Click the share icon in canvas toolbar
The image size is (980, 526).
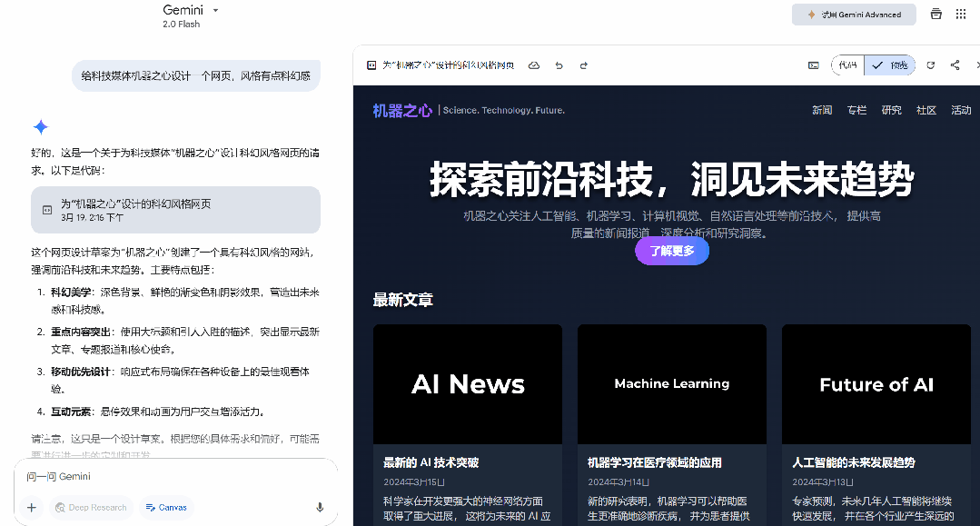tap(955, 65)
